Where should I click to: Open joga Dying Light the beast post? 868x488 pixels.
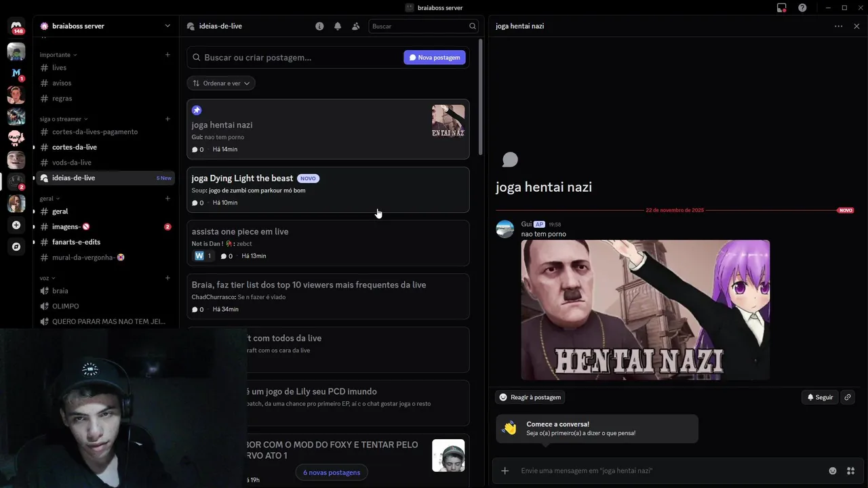point(328,190)
